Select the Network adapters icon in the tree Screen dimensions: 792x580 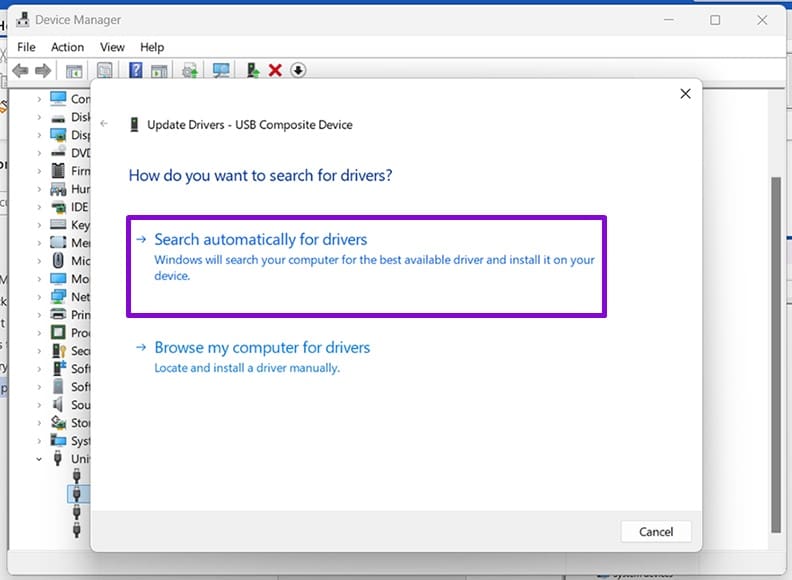(58, 297)
